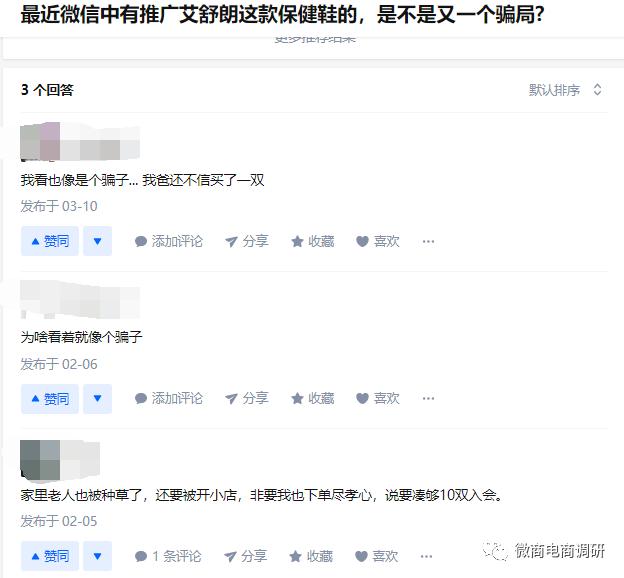Downvote the second answer dated 02-06

click(x=98, y=398)
